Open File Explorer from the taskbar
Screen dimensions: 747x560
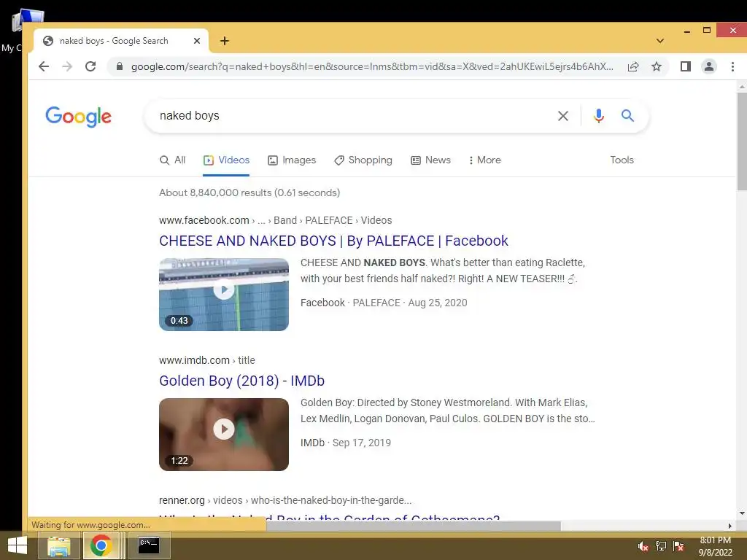point(58,545)
